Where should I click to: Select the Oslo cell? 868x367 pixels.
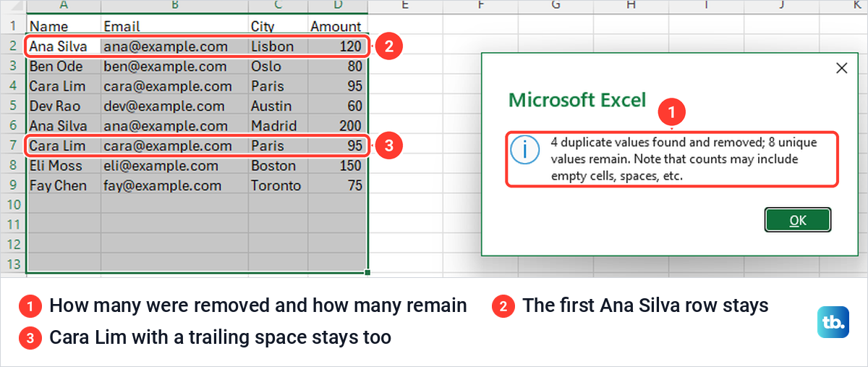(x=278, y=67)
